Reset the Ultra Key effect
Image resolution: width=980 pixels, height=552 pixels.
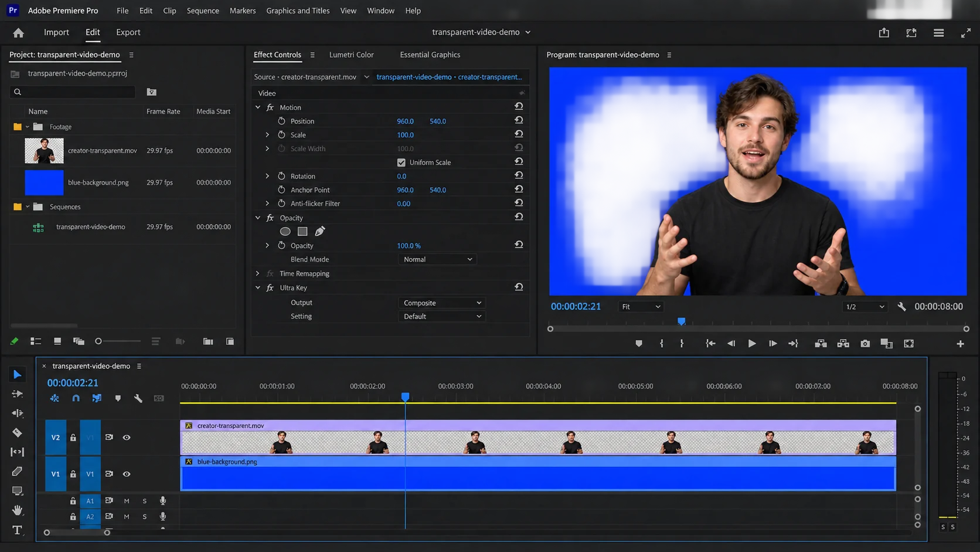pyautogui.click(x=519, y=287)
